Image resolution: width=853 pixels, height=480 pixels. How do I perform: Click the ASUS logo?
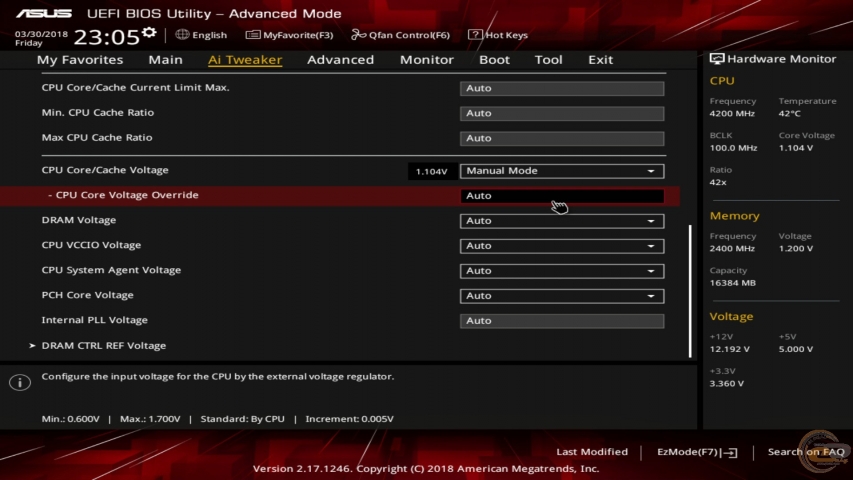click(44, 14)
